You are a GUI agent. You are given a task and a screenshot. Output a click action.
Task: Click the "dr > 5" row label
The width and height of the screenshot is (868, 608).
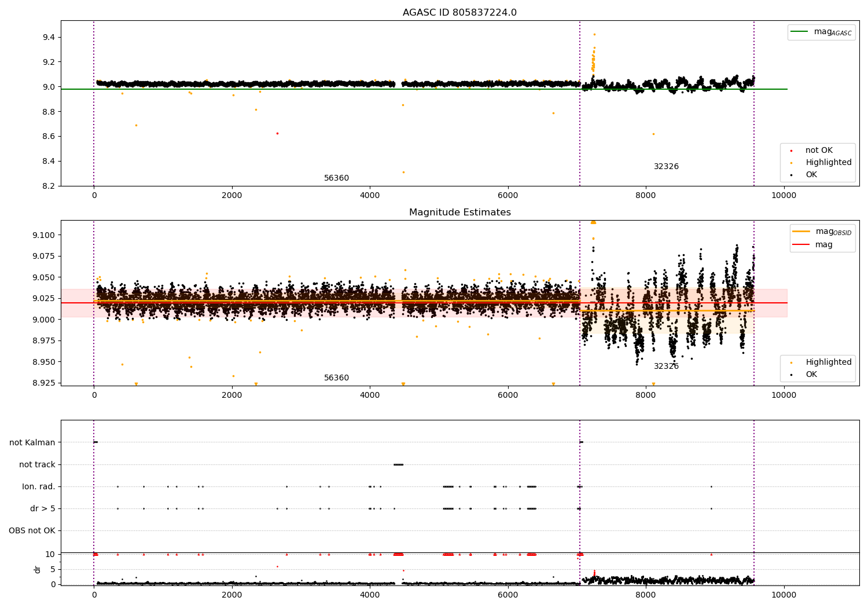click(x=43, y=509)
